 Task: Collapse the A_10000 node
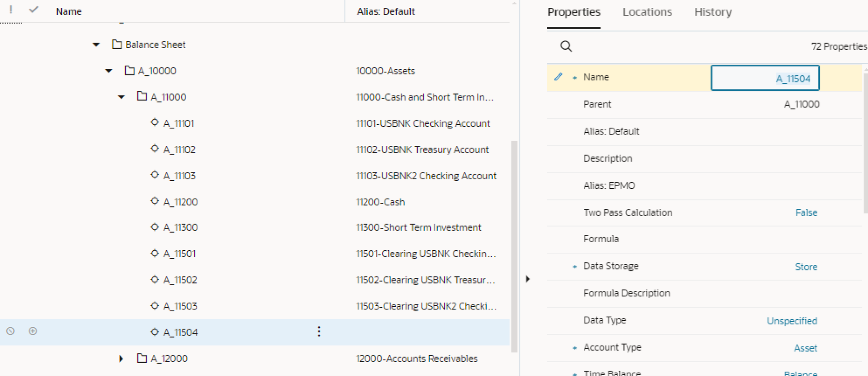[109, 71]
